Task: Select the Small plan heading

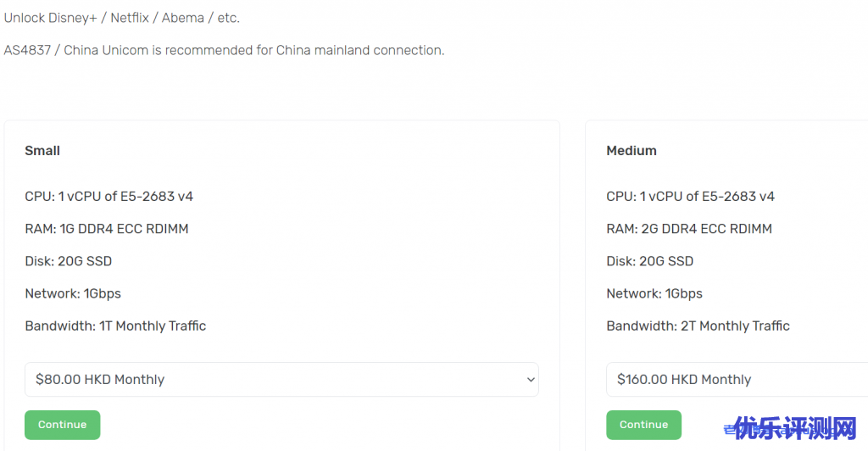Action: pos(42,151)
